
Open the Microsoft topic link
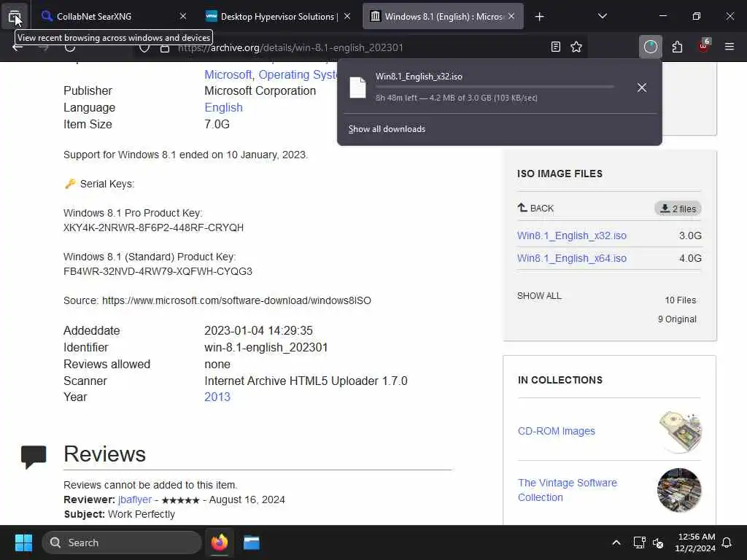pos(228,75)
